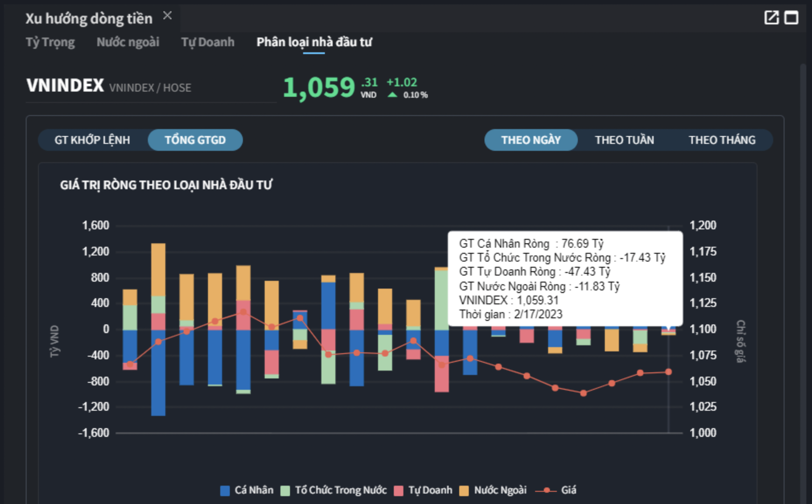This screenshot has height=504, width=812.
Task: Toggle Tổ Chức Trong Nước legend series
Action: pyautogui.click(x=334, y=490)
